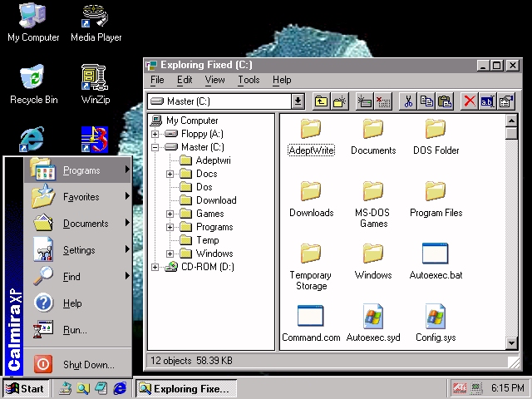Image resolution: width=532 pixels, height=399 pixels.
Task: Expand the Docs folder in the tree
Action: 170,174
